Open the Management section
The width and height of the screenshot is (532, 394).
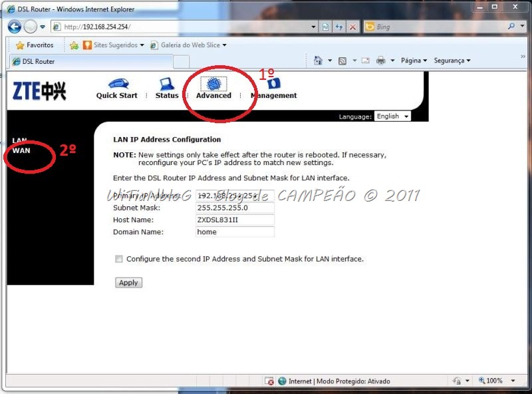click(273, 89)
